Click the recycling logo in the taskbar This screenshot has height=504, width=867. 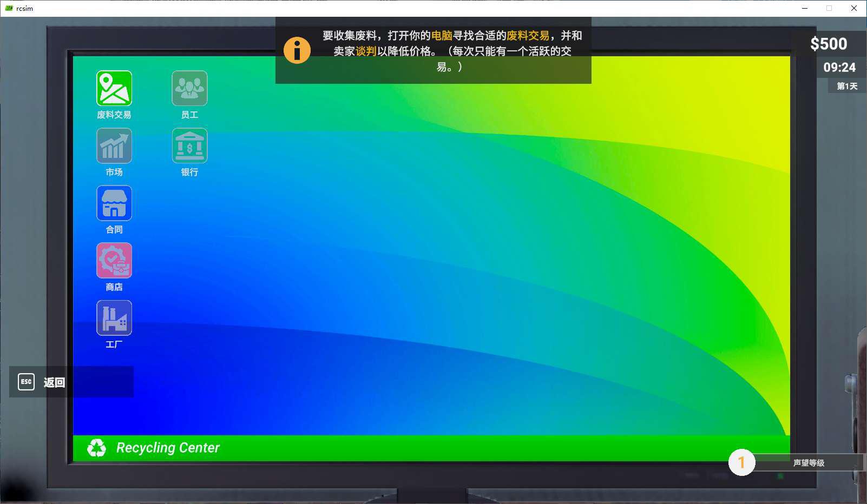pyautogui.click(x=97, y=448)
